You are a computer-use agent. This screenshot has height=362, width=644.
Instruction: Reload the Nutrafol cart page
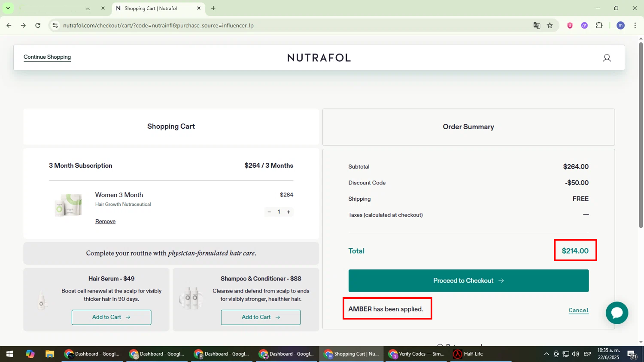tap(38, 25)
